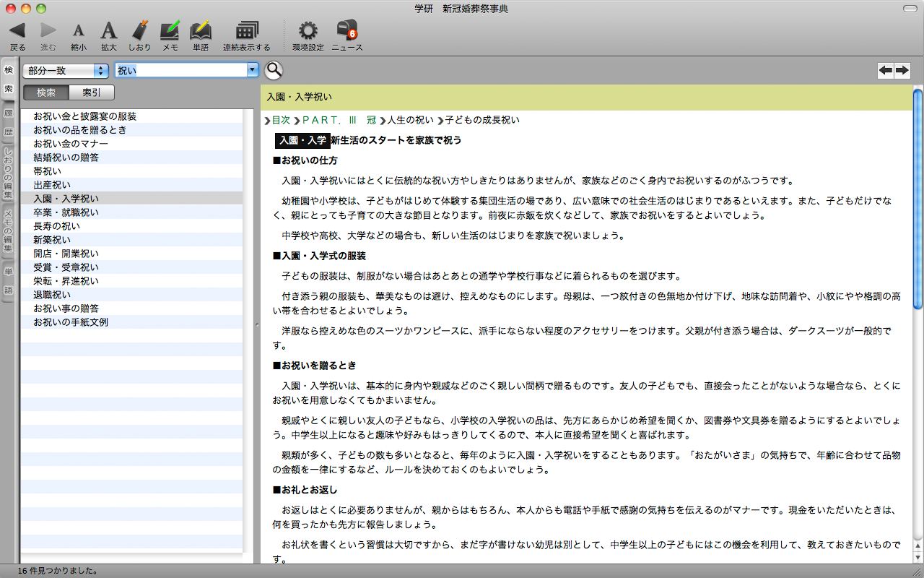Click the 縮小 shrink text icon

78,30
